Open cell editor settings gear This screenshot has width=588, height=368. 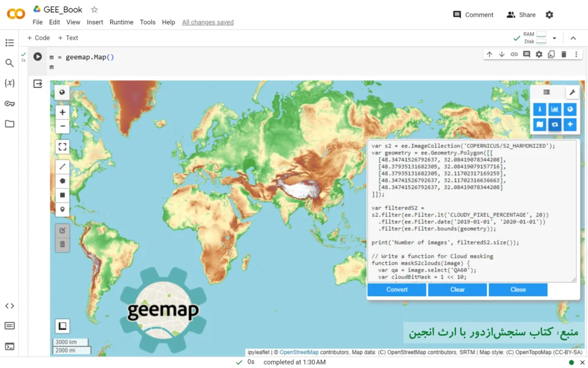(539, 55)
